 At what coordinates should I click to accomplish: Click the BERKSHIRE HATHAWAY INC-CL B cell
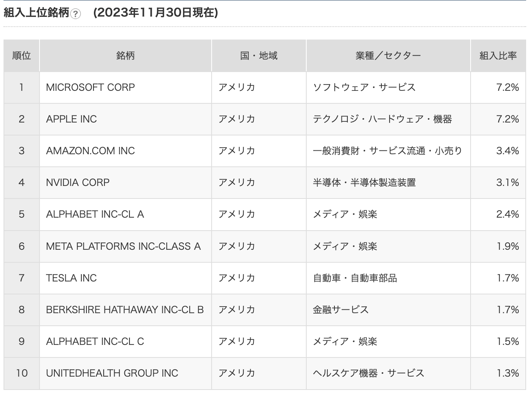point(126,310)
